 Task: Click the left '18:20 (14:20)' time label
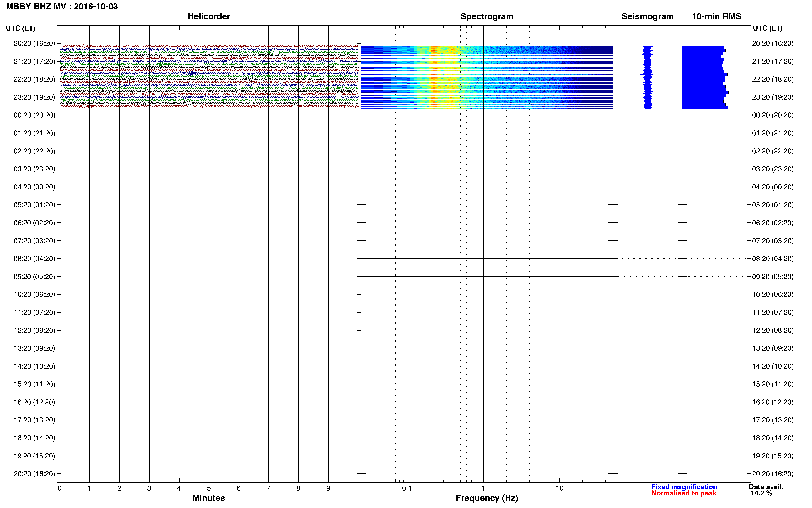(x=34, y=438)
